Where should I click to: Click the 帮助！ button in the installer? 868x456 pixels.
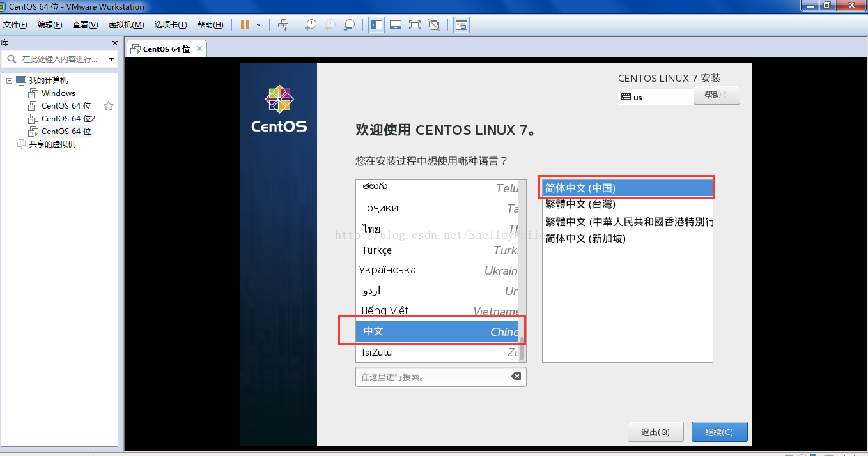pyautogui.click(x=717, y=95)
